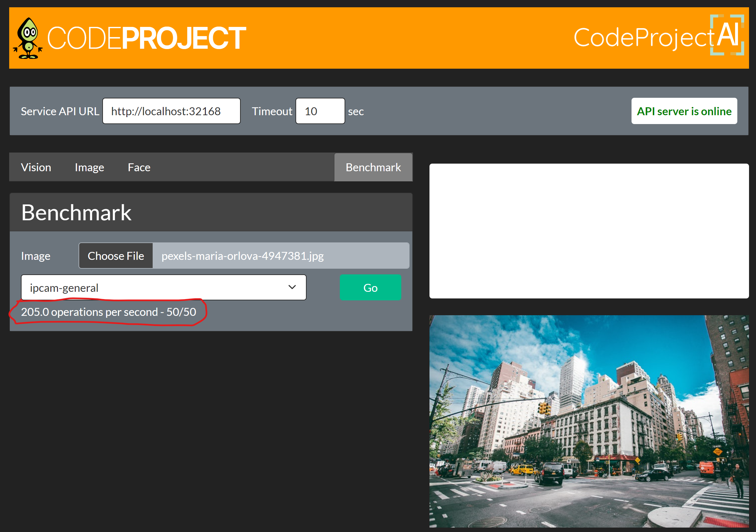The width and height of the screenshot is (756, 532).
Task: Click the 205.0 operations per second result
Action: click(109, 312)
